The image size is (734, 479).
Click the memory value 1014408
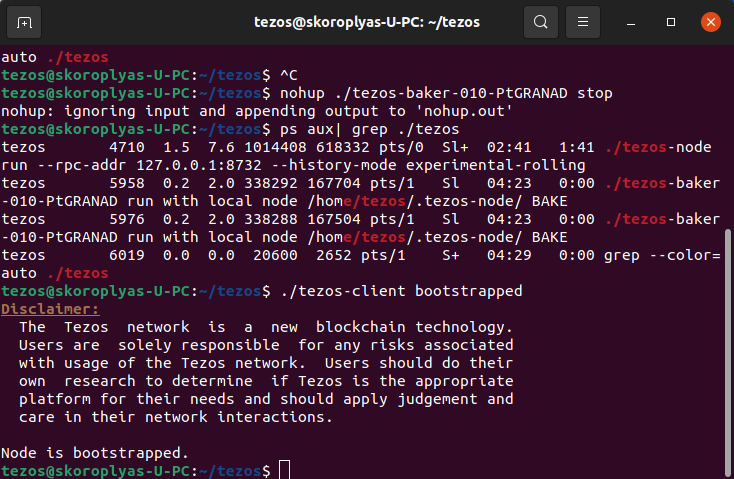275,147
